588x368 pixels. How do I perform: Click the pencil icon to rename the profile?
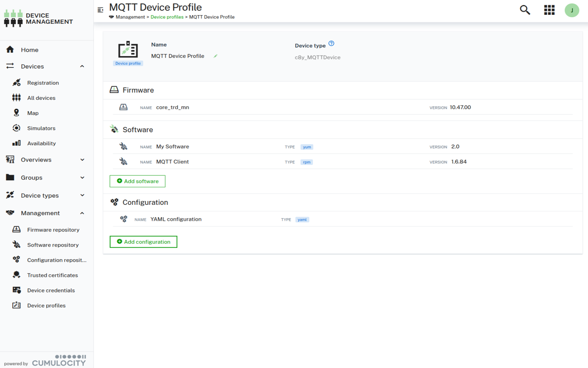tap(215, 56)
